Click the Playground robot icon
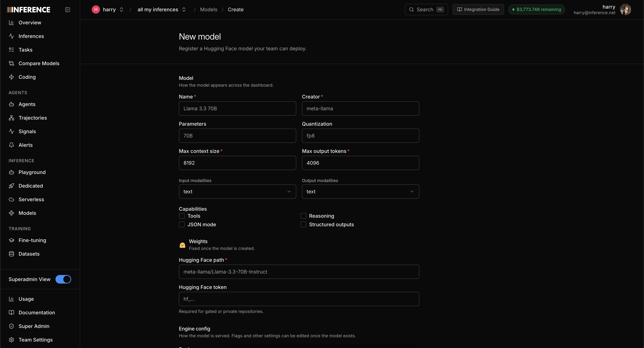644x348 pixels. click(x=11, y=172)
